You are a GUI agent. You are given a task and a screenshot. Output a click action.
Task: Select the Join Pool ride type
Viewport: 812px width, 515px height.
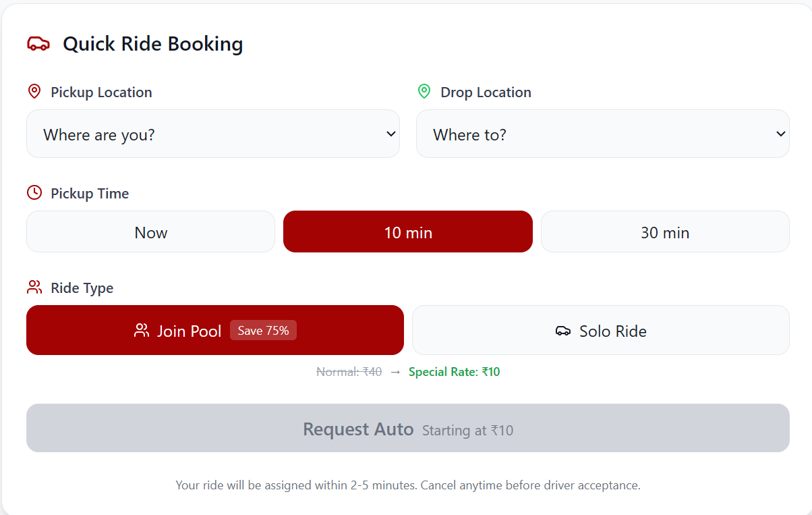coord(189,331)
